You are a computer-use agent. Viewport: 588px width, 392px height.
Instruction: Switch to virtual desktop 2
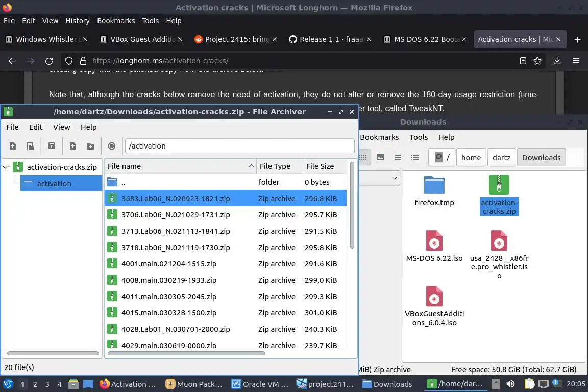(x=35, y=384)
